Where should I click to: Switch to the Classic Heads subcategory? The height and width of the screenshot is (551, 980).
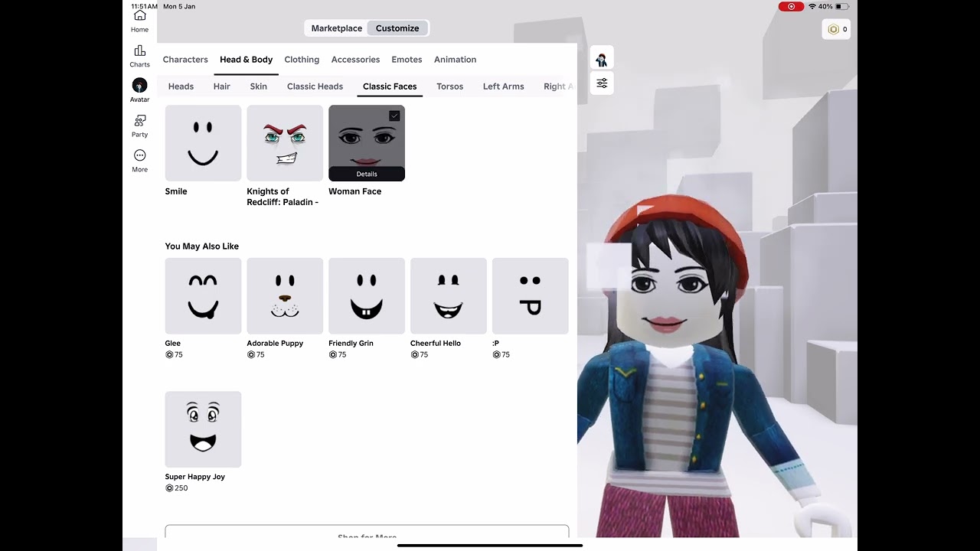315,86
